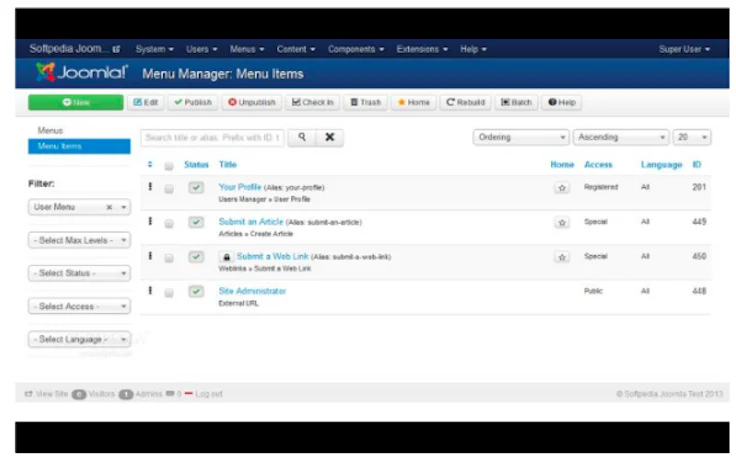
Task: Click the Help toolbar button
Action: click(562, 102)
